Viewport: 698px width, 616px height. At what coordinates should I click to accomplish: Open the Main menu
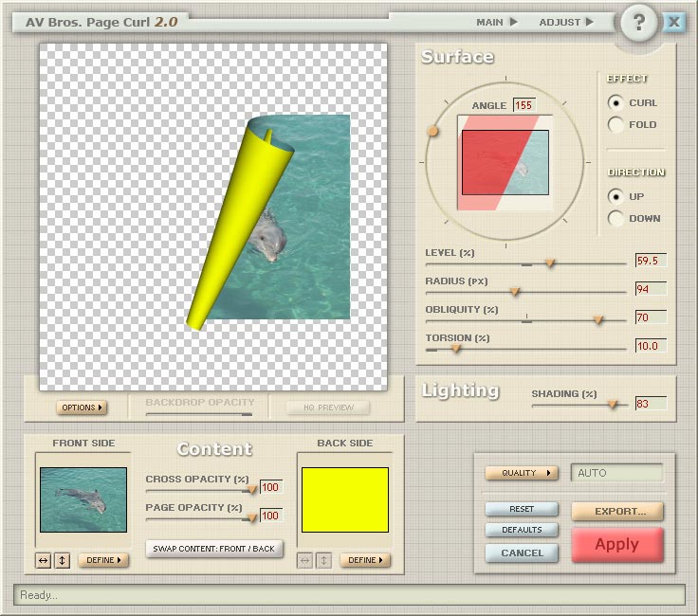click(x=497, y=22)
